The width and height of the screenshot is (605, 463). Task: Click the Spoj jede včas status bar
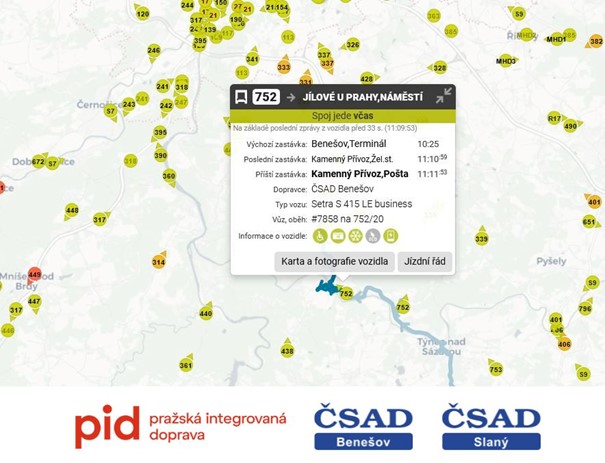(343, 116)
